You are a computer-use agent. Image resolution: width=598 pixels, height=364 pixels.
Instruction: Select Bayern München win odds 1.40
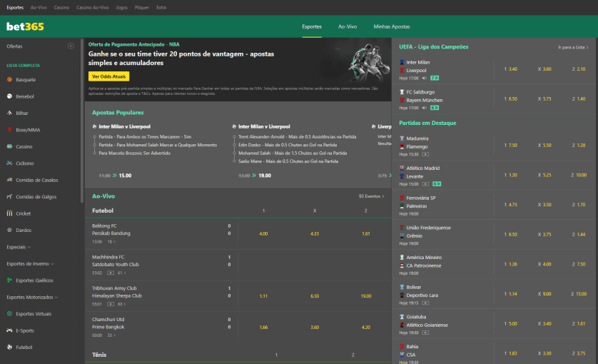pyautogui.click(x=579, y=98)
